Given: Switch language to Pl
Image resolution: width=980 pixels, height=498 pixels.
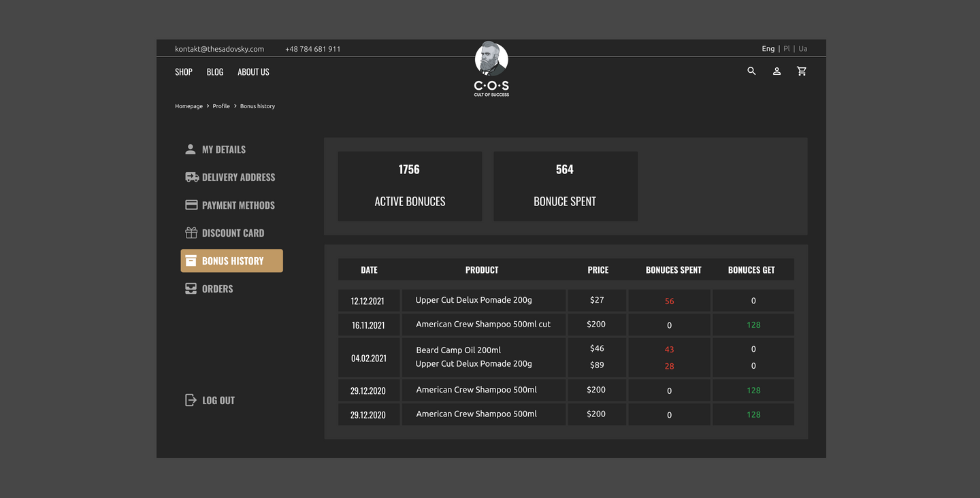Looking at the screenshot, I should point(786,49).
